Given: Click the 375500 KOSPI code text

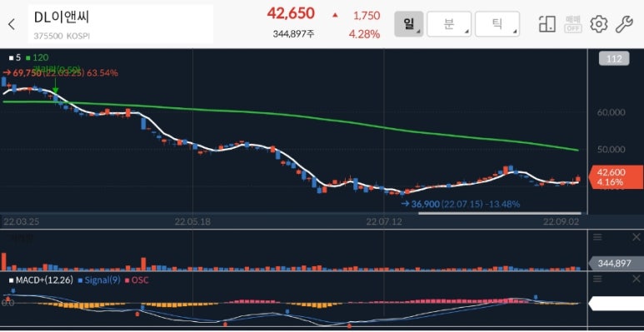Looking at the screenshot, I should click(x=62, y=36).
